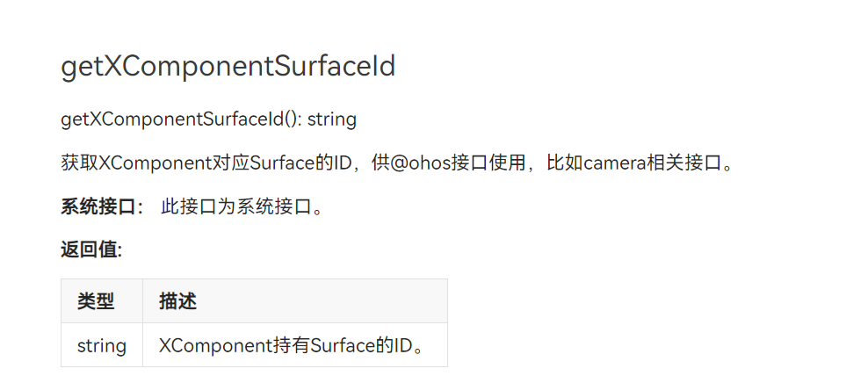The image size is (868, 383).
Task: Click the @ohos text in the description
Action: [420, 163]
